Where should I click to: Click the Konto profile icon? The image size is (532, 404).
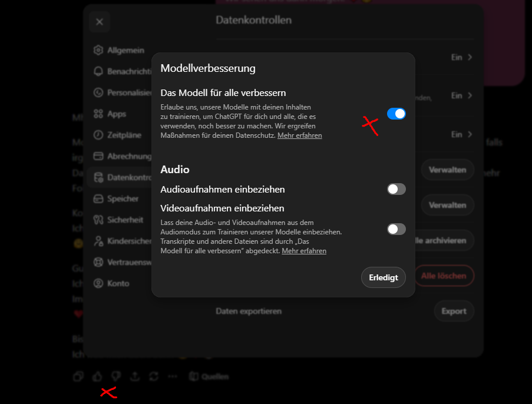tap(98, 284)
